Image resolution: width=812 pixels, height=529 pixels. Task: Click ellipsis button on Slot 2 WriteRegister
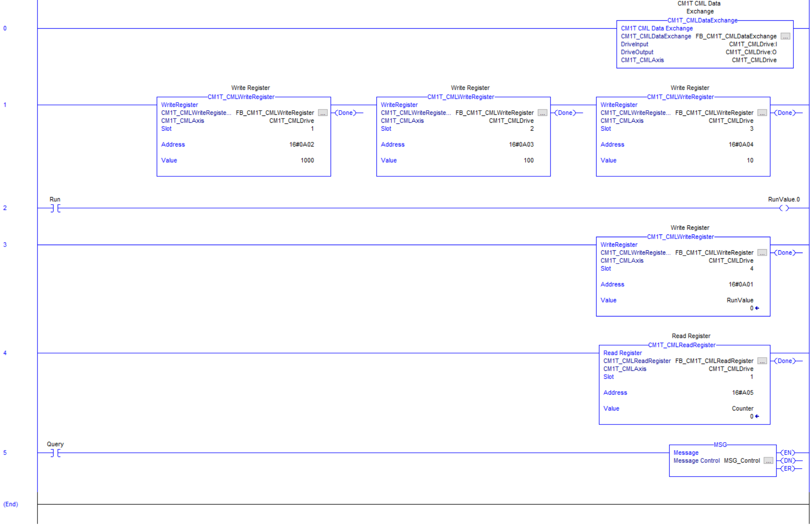(542, 113)
